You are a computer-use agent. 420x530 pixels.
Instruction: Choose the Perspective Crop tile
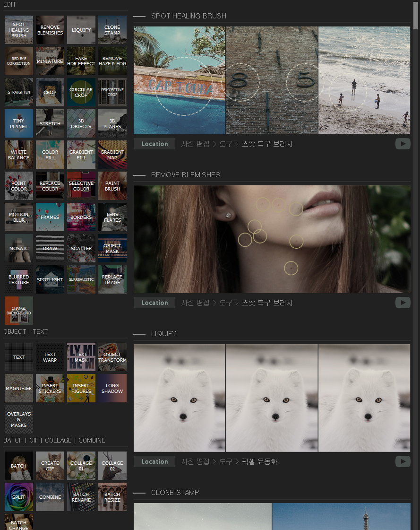coord(112,92)
